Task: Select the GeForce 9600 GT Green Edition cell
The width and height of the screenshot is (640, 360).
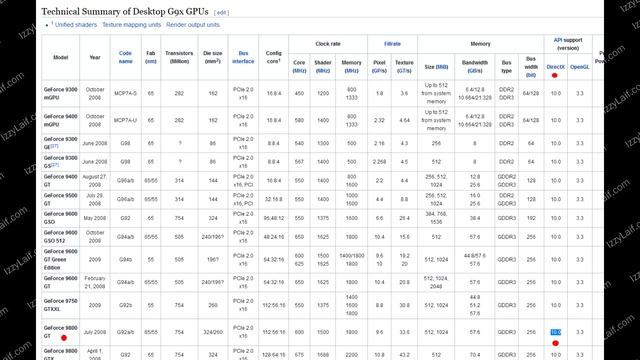Action: (x=60, y=260)
